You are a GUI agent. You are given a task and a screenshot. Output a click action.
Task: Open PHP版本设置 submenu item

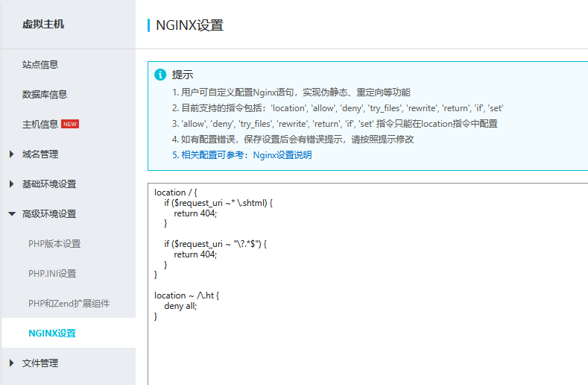click(54, 244)
